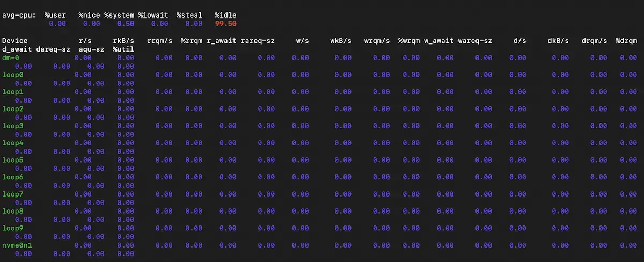
Task: Select the loop3 device name
Action: coord(13,126)
